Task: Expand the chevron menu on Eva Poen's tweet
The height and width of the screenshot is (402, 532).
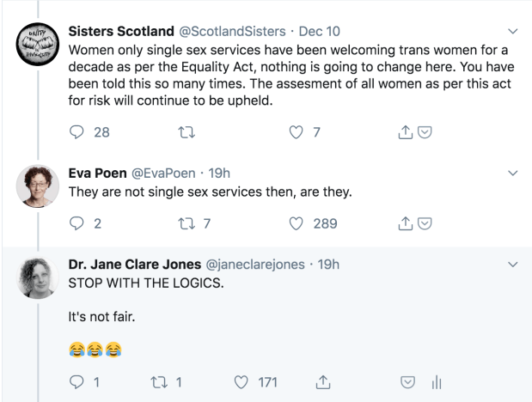Action: click(514, 174)
